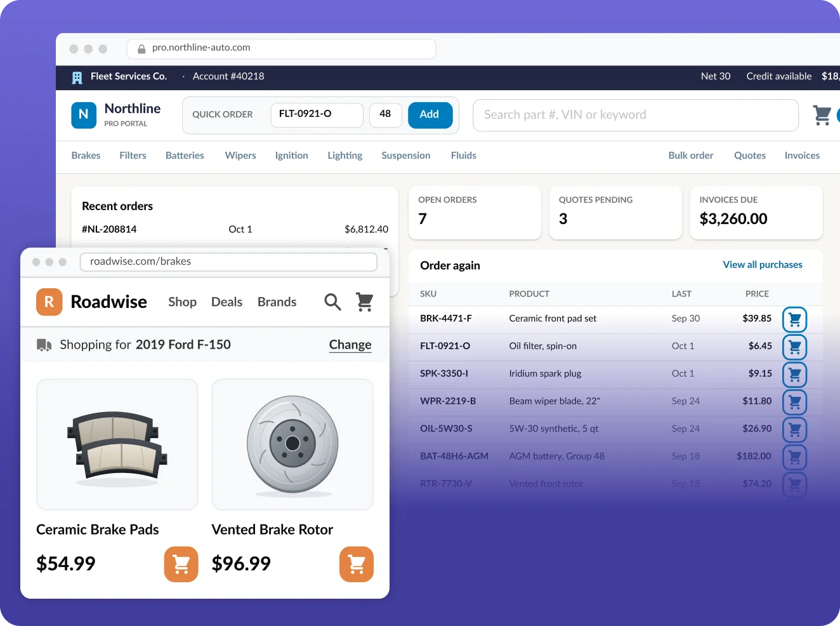Open the Invoices page

tap(802, 156)
